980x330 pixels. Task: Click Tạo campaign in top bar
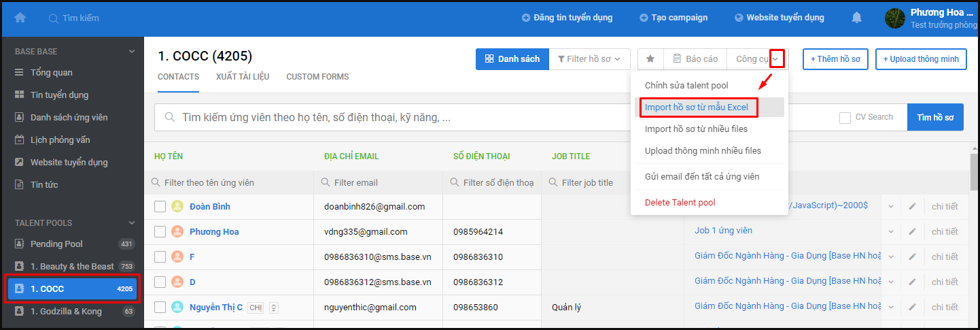click(x=673, y=18)
